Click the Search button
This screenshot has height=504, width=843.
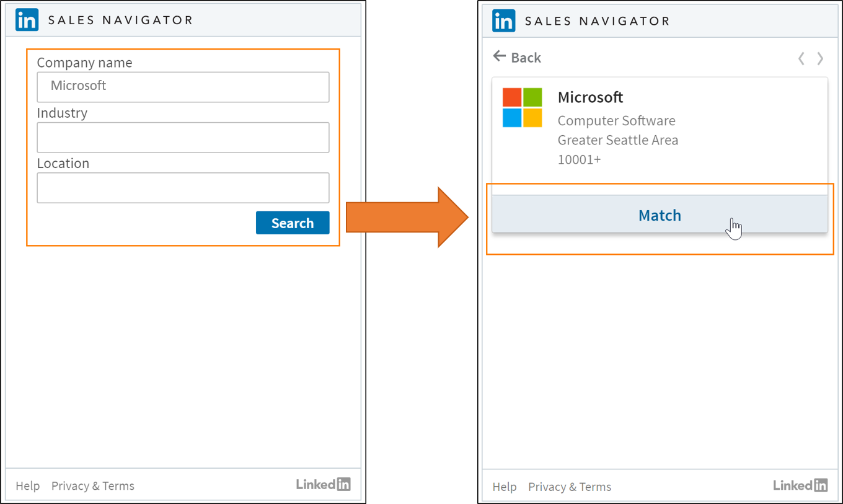[293, 223]
